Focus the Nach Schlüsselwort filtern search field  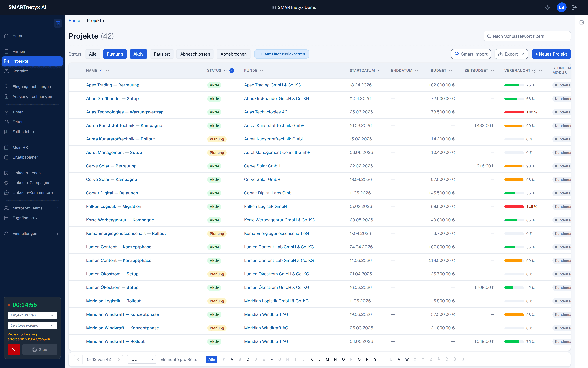(527, 36)
